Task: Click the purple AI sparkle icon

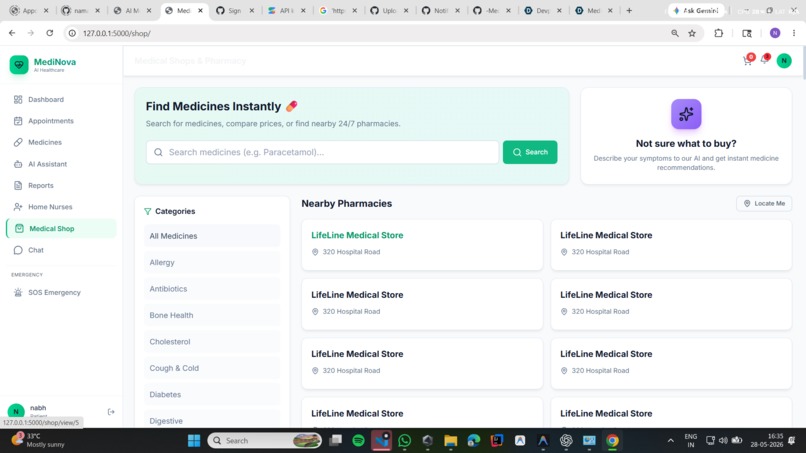Action: (686, 114)
